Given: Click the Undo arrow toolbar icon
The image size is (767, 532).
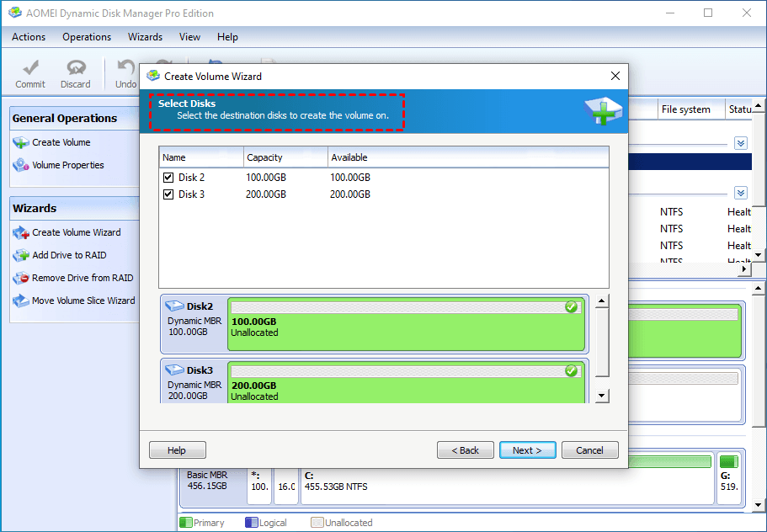Looking at the screenshot, I should [x=126, y=67].
